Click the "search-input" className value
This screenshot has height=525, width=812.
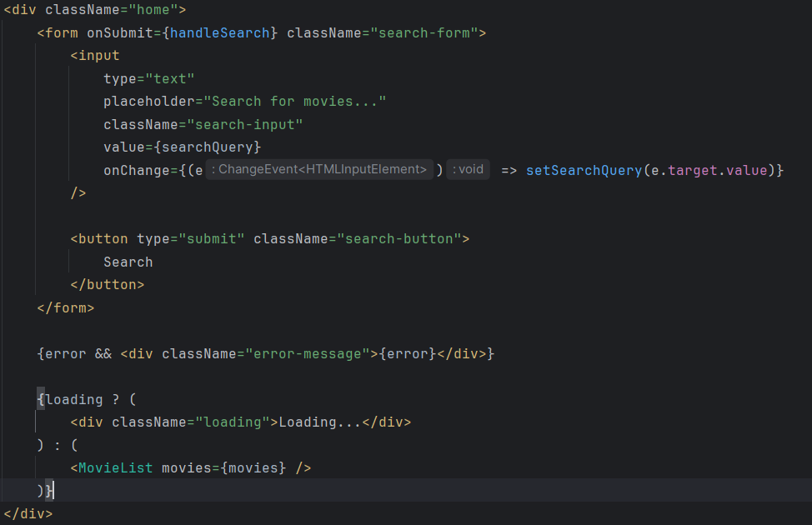click(244, 124)
